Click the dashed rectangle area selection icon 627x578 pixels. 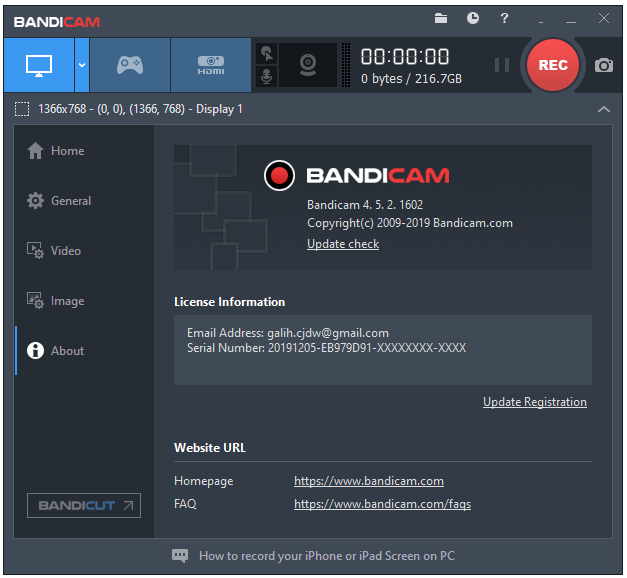[22, 109]
